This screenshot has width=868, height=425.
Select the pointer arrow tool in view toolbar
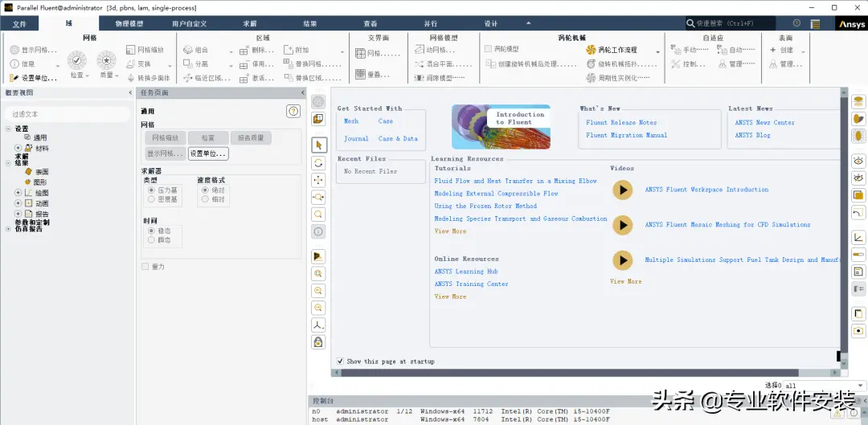tap(318, 145)
